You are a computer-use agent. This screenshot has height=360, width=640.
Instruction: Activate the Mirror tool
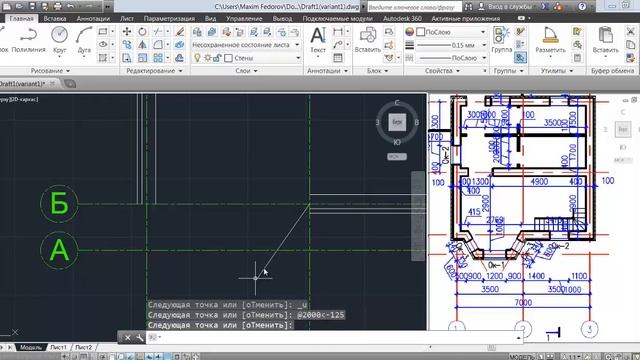[142, 44]
